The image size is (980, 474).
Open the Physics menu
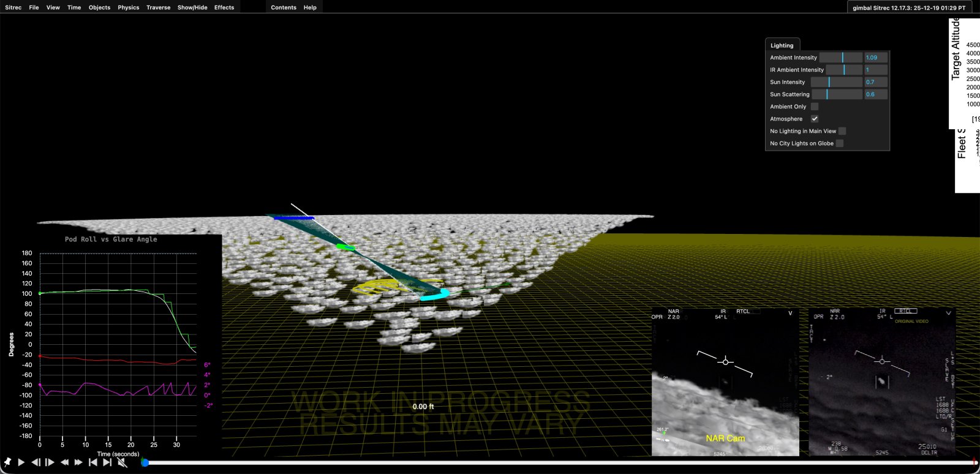(129, 7)
